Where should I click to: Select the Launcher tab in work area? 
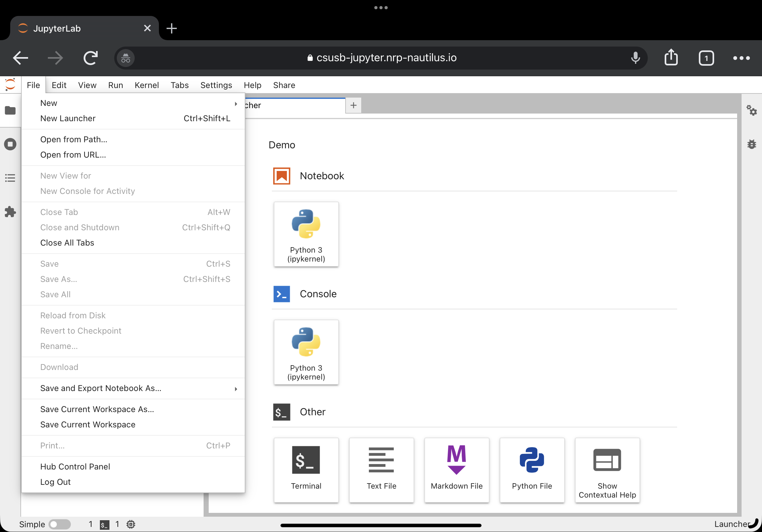pos(295,106)
